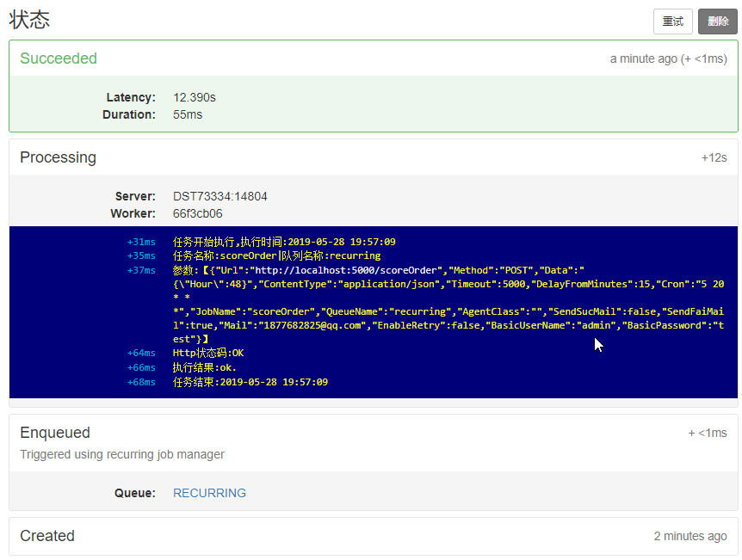The width and height of the screenshot is (742, 560).
Task: Click the server name DST73334:14804
Action: (x=220, y=196)
